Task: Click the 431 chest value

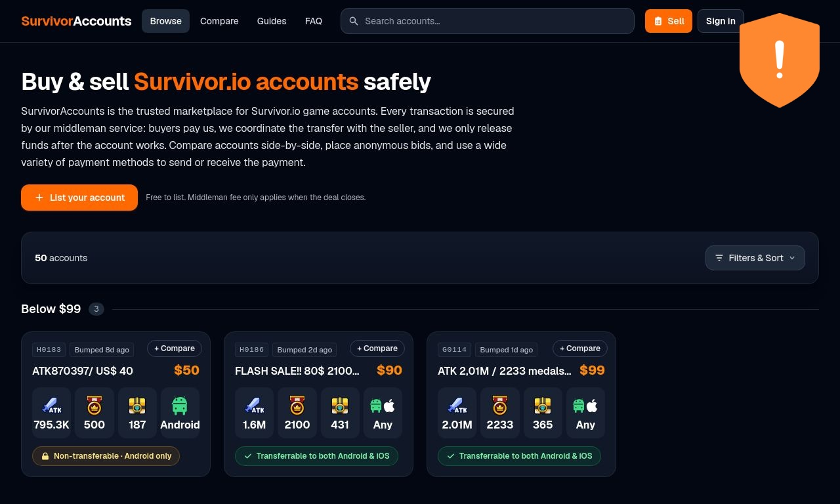Action: pyautogui.click(x=340, y=425)
